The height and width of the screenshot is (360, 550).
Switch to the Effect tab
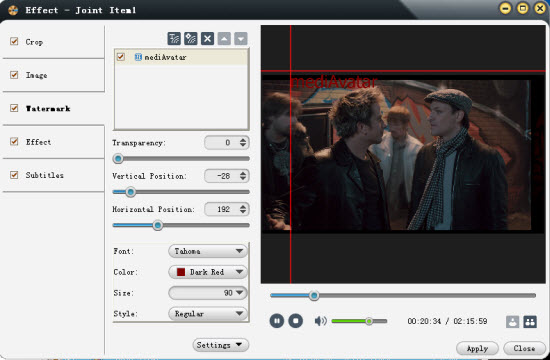pos(54,142)
